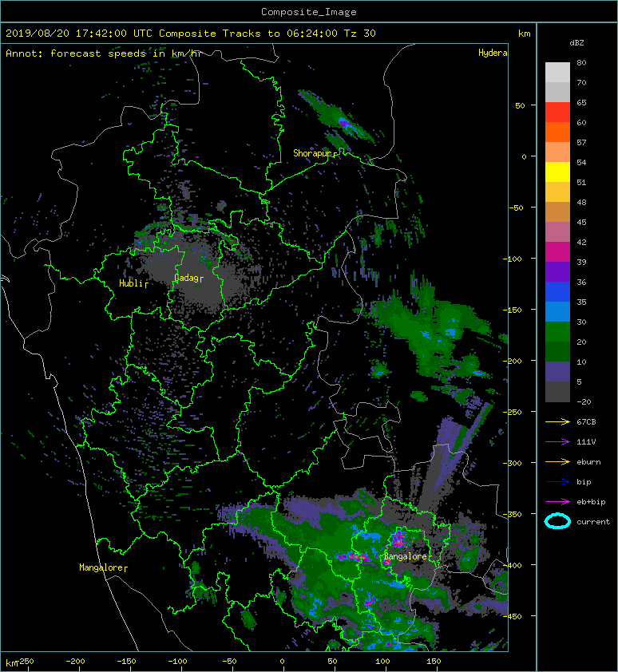Screen dimensions: 618x672
Task: Click the '-100' tick on the right axis
Action: [x=513, y=259]
